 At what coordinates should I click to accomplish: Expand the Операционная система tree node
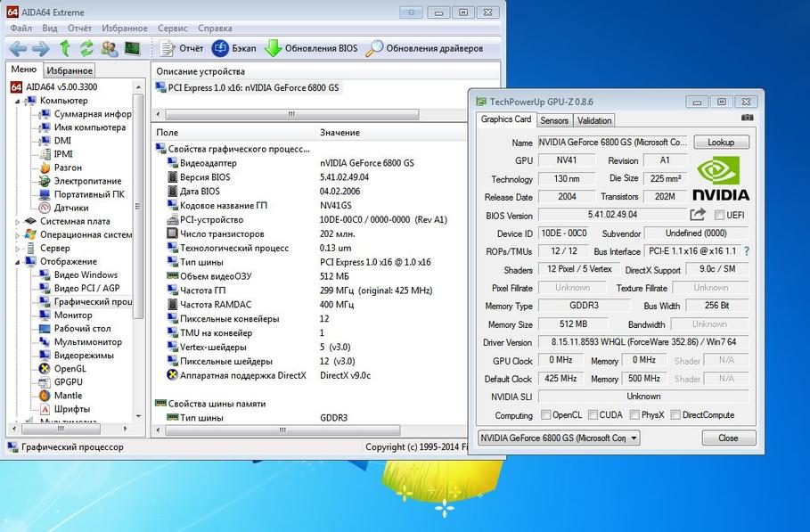pyautogui.click(x=17, y=235)
